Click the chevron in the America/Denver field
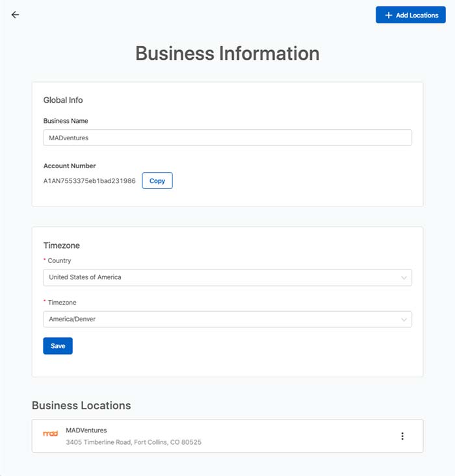Screen dimensions: 455x476 (x=404, y=319)
